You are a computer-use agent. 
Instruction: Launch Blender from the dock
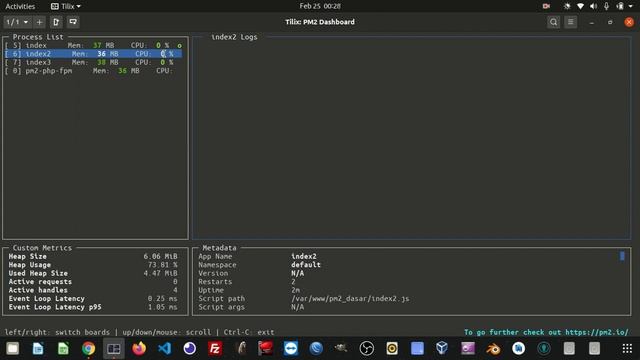493,349
